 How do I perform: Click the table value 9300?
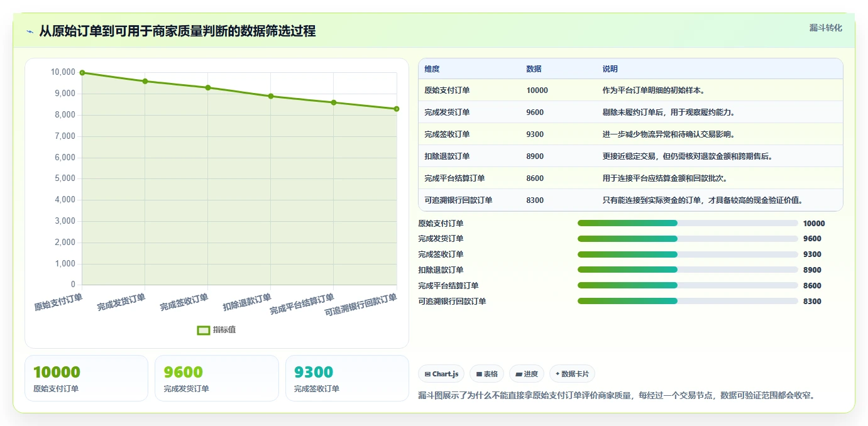tap(536, 134)
